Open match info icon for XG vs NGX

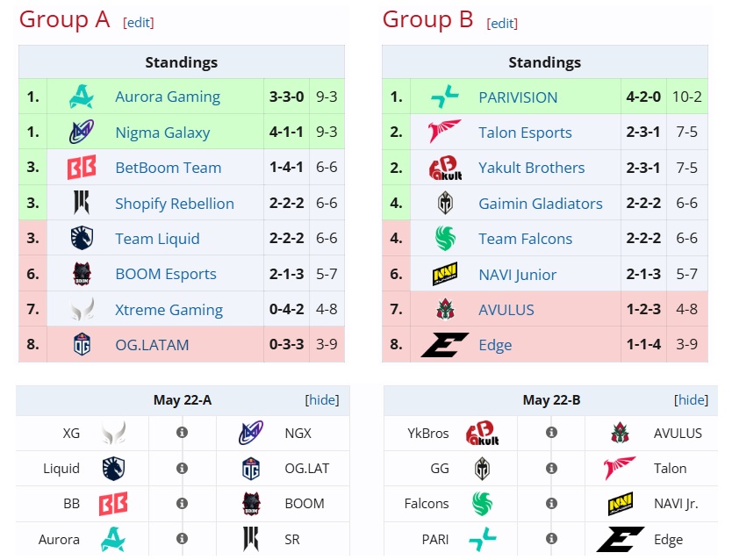182,433
